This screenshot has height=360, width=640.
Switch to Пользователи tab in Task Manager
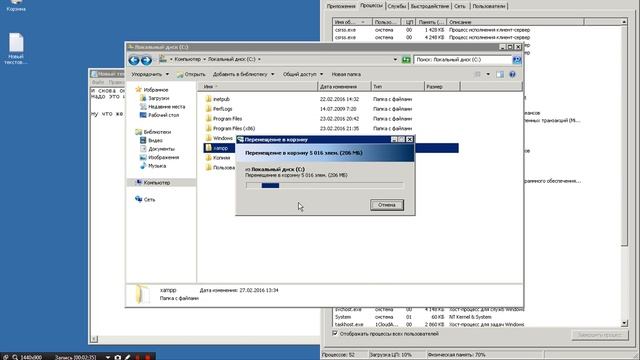click(489, 6)
